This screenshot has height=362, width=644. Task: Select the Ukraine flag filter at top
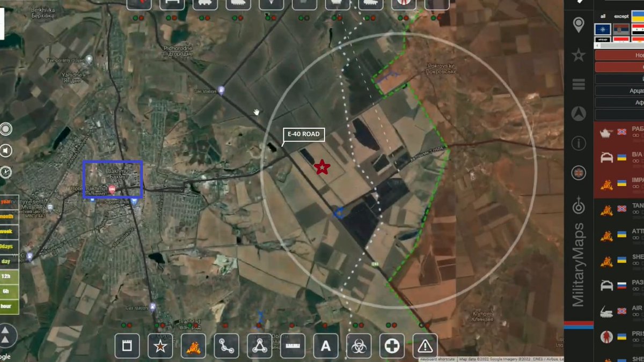click(639, 16)
